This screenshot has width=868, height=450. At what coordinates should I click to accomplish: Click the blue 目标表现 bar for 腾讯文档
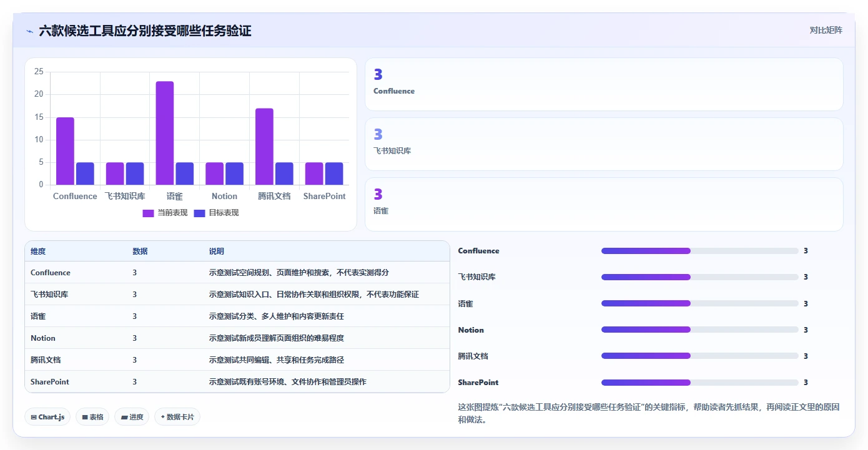tap(284, 174)
